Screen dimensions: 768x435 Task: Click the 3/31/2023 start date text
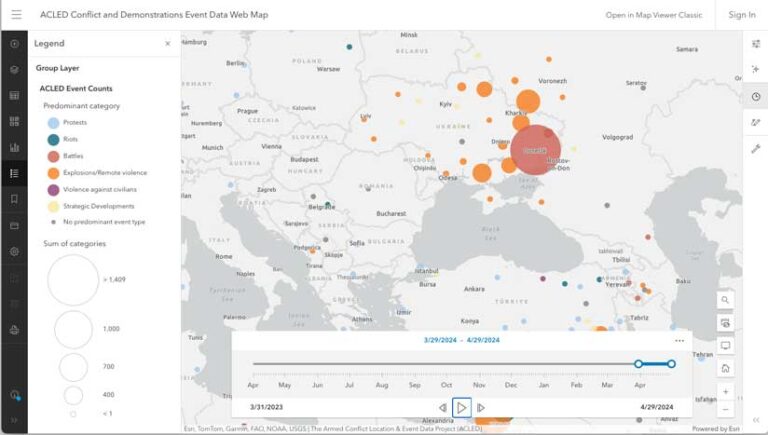click(x=266, y=407)
